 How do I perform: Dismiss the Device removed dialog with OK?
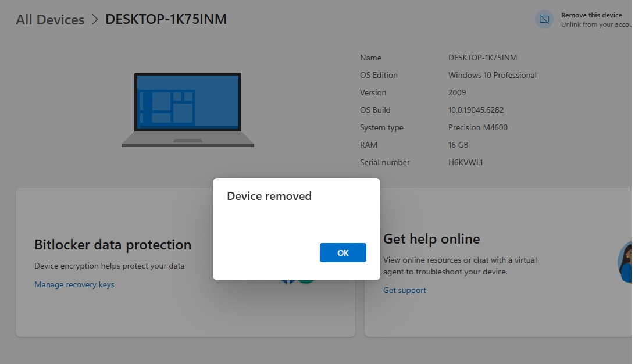point(343,252)
